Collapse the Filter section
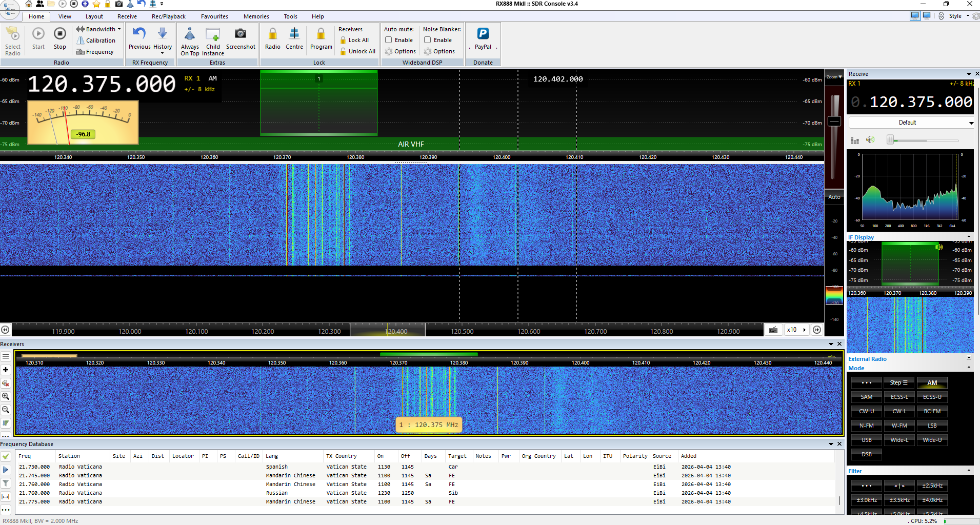The width and height of the screenshot is (980, 525). [969, 471]
